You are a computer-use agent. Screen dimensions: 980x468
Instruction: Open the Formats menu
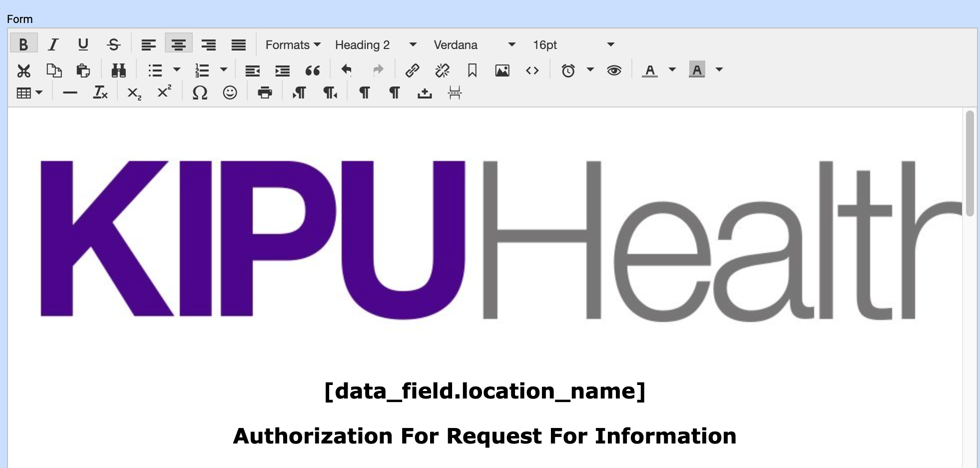point(292,44)
